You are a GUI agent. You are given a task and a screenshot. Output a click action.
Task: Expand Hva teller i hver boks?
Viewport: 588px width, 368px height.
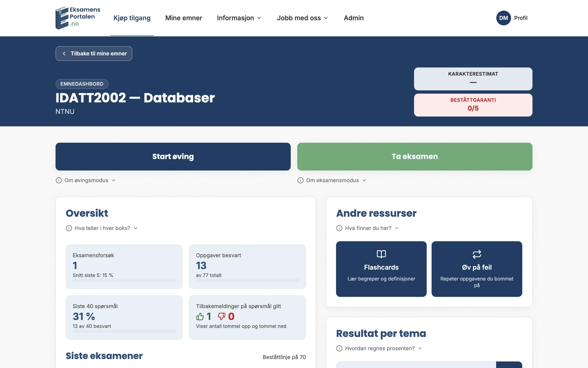click(102, 228)
